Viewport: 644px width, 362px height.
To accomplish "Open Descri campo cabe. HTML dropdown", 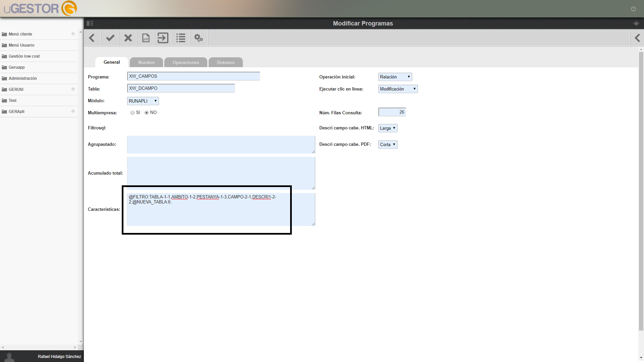I will [x=388, y=128].
